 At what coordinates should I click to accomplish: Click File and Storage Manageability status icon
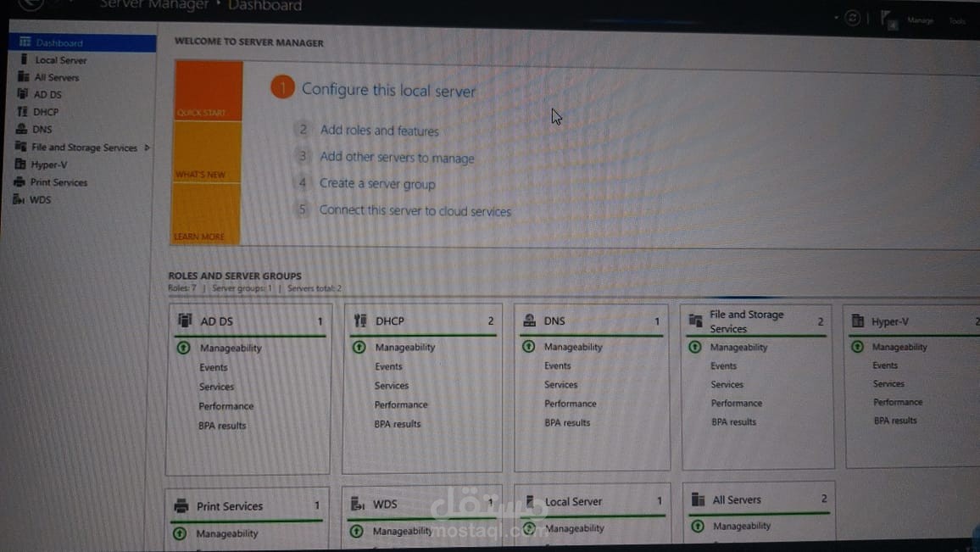pyautogui.click(x=695, y=346)
